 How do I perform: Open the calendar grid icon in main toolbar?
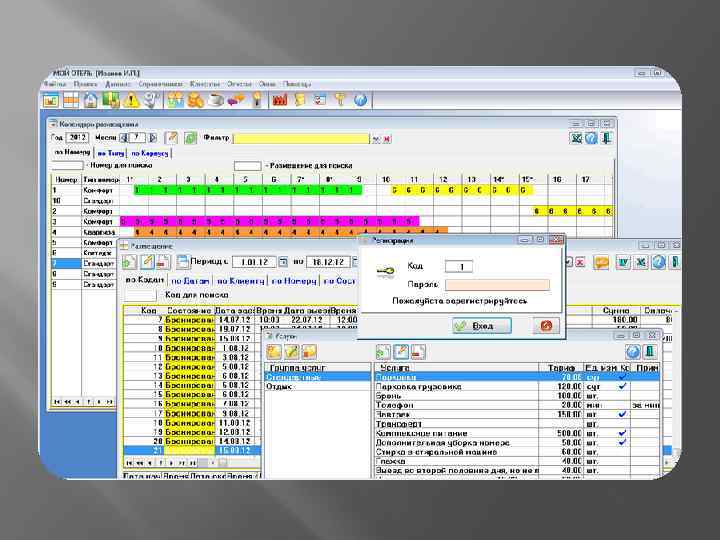point(71,100)
